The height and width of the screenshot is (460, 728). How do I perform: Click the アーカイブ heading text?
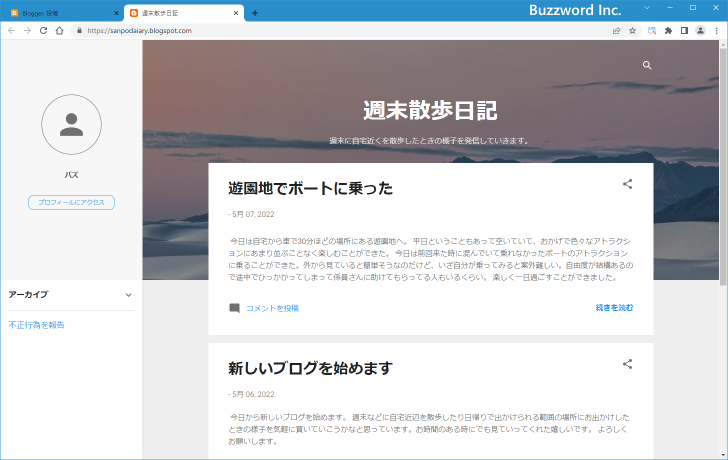(28, 295)
